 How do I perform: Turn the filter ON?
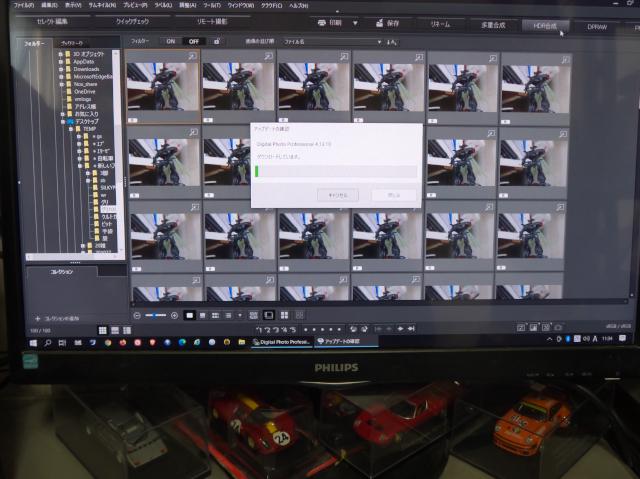171,42
